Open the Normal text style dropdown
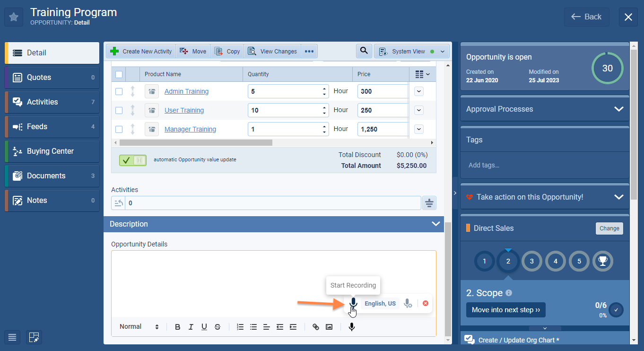644x351 pixels. click(x=139, y=327)
